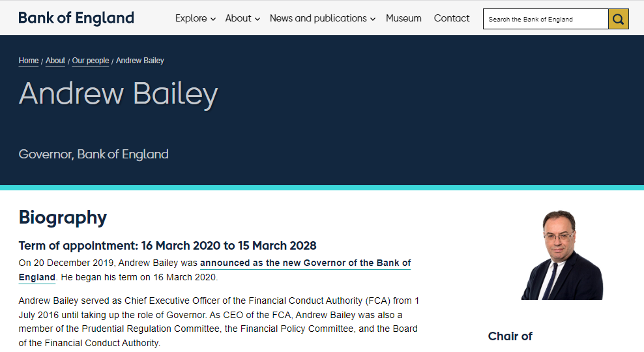Go to the Bank of England home logo
This screenshot has width=644, height=352.
76,18
